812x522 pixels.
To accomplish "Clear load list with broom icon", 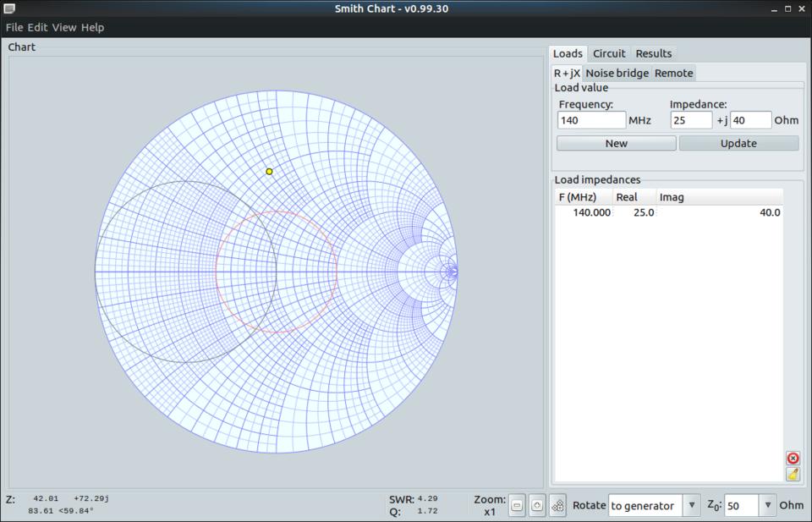I will pos(793,474).
